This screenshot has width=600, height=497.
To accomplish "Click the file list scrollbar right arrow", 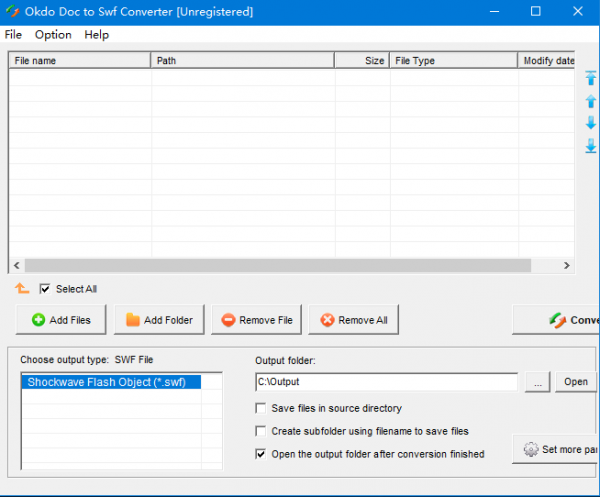I will 567,266.
